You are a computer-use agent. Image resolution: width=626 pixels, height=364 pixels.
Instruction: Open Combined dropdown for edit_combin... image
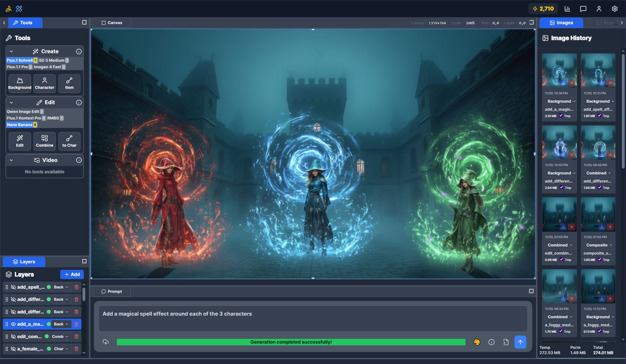(560, 245)
